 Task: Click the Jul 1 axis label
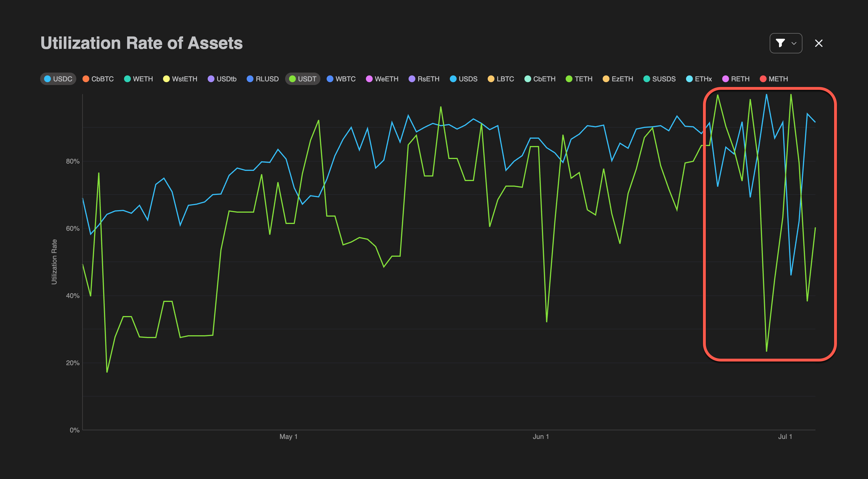785,437
